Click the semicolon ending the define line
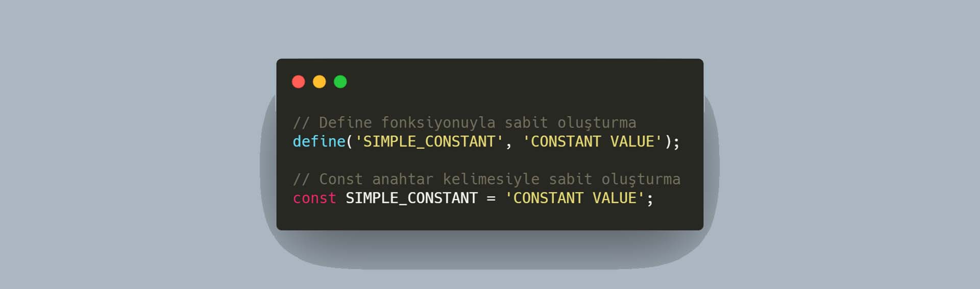980x289 pixels. coord(676,142)
